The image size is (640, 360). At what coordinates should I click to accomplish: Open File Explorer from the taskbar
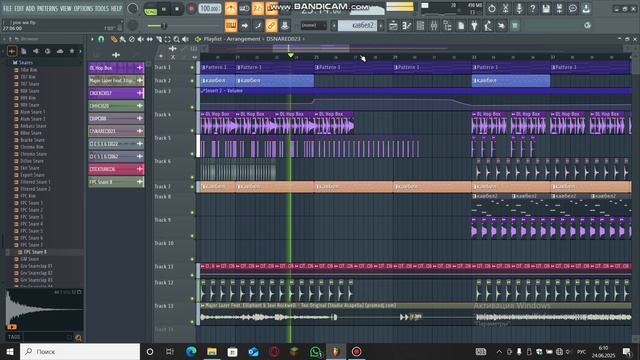click(212, 351)
